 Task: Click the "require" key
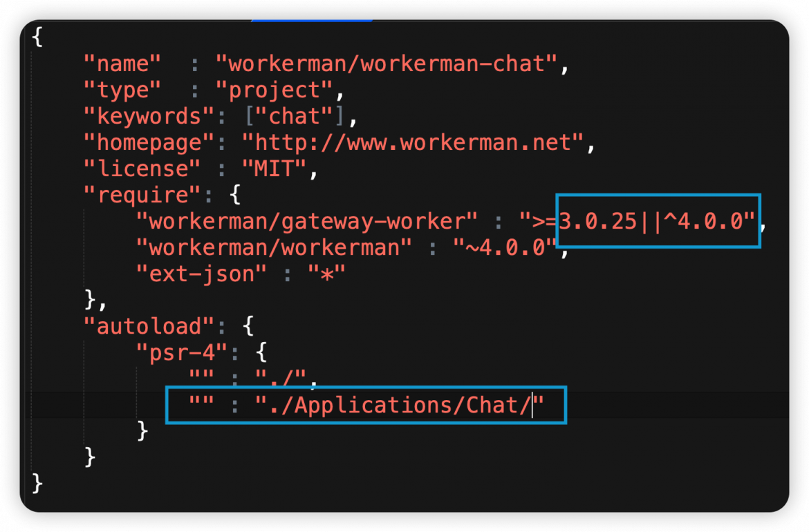point(142,196)
